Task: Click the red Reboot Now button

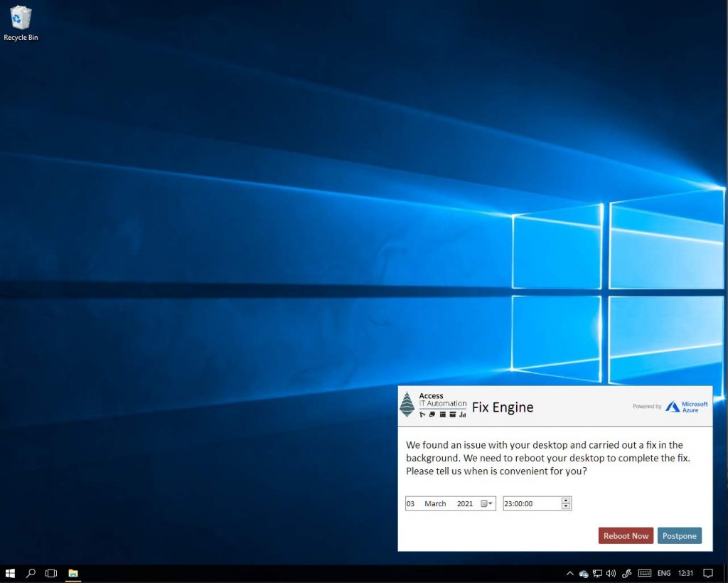Action: pos(626,535)
